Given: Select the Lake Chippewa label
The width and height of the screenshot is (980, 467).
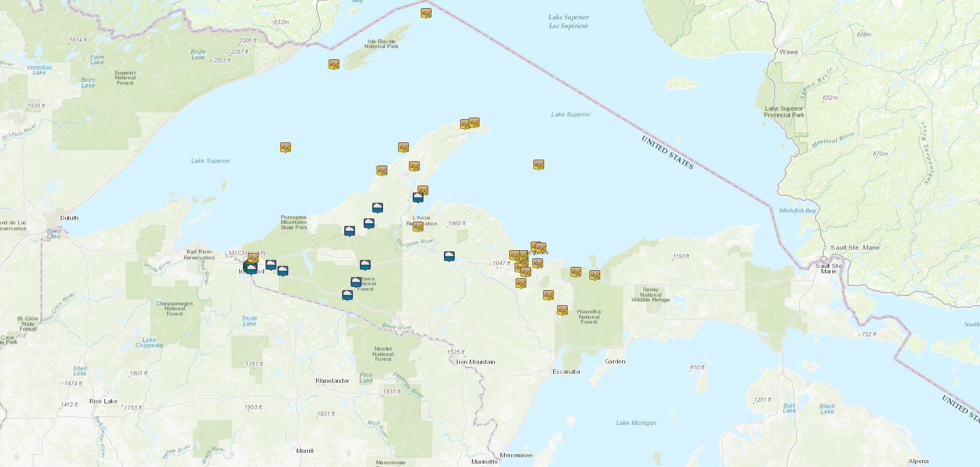Looking at the screenshot, I should click(149, 342).
